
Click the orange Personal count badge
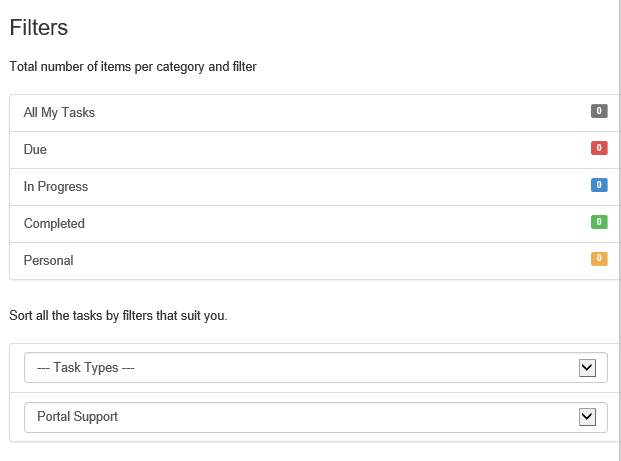[x=599, y=259]
